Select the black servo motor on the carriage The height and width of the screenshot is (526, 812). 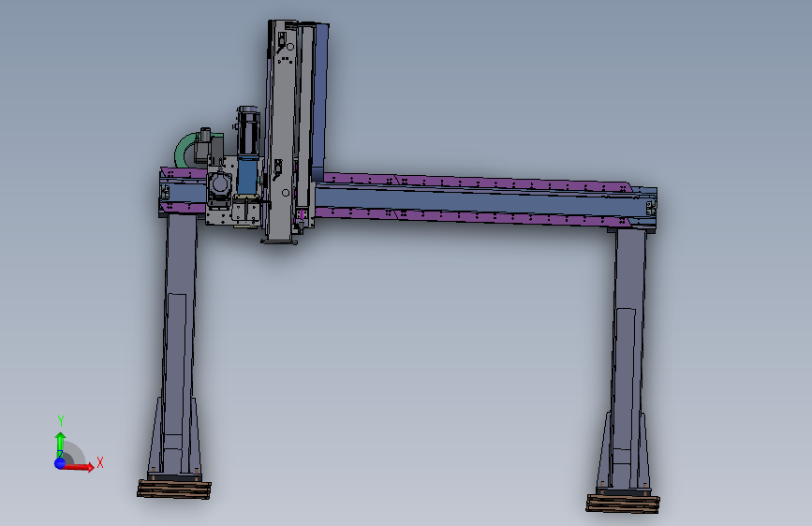point(248,132)
